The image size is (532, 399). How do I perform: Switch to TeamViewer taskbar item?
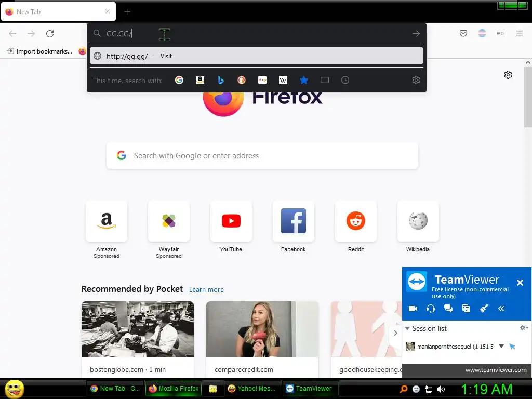point(310,389)
